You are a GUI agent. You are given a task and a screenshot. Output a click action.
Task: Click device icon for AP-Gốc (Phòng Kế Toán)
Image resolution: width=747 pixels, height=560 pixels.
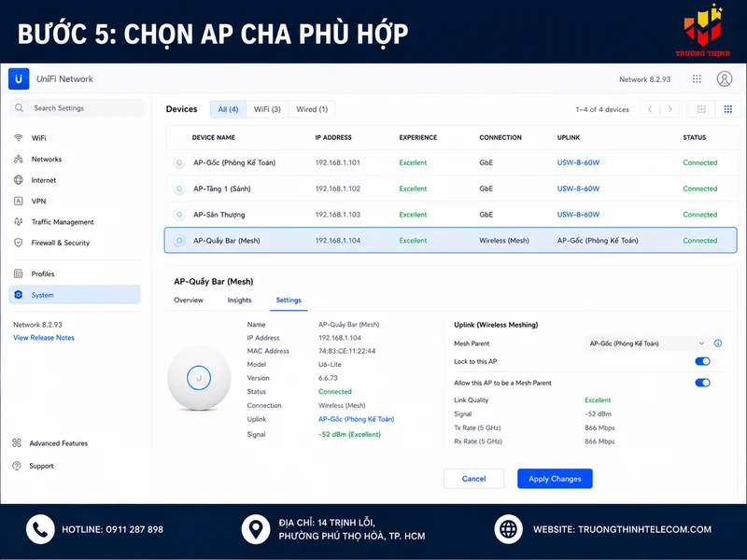pos(179,162)
